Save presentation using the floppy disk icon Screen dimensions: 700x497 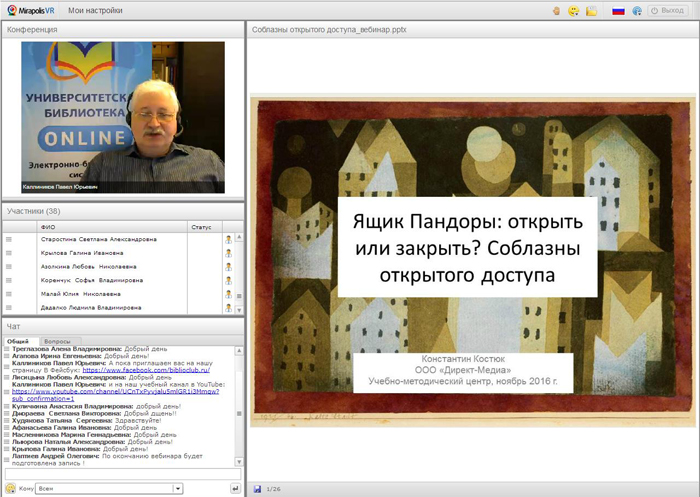(x=257, y=489)
